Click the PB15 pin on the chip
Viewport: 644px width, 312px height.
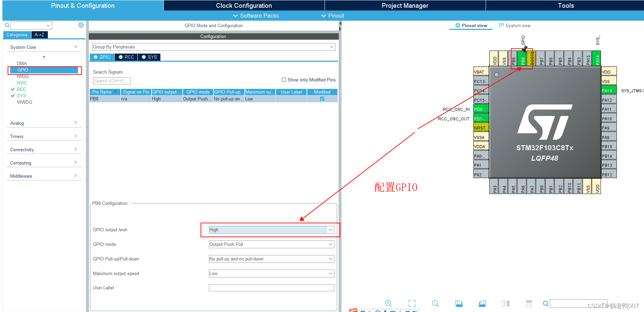(x=609, y=147)
